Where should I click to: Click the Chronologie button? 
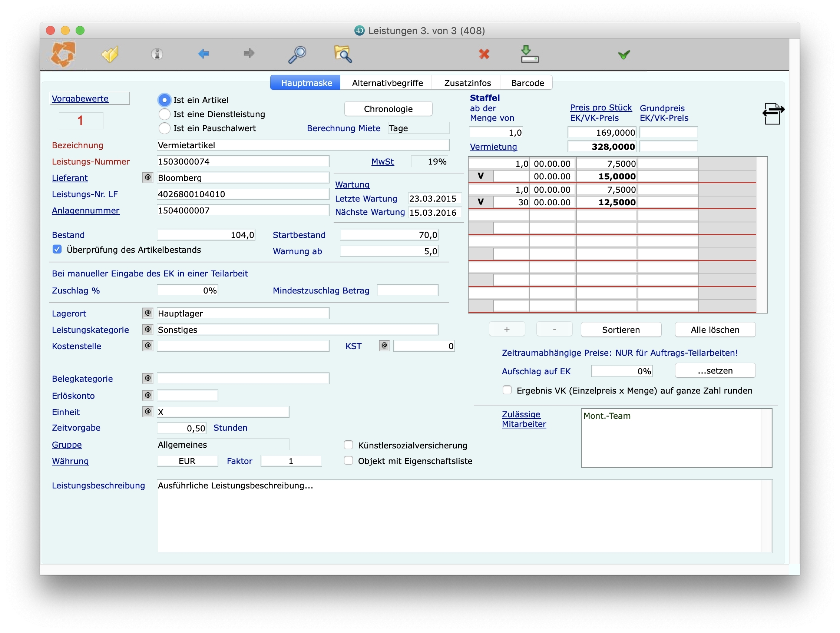388,109
